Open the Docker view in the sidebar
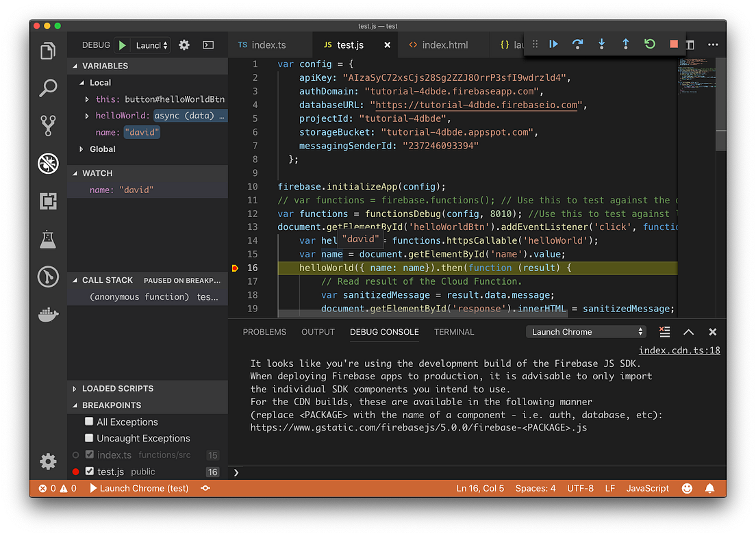Image resolution: width=756 pixels, height=536 pixels. [x=48, y=314]
